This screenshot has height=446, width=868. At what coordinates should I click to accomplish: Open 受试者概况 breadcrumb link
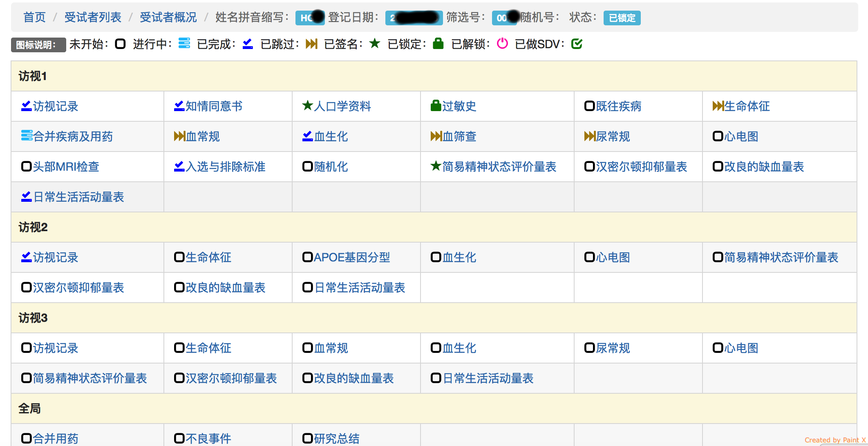point(168,17)
